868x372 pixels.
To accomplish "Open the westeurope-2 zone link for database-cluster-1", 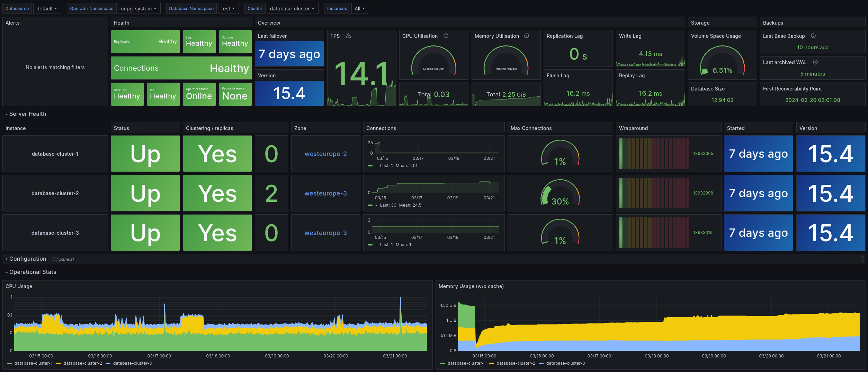I will pos(325,154).
